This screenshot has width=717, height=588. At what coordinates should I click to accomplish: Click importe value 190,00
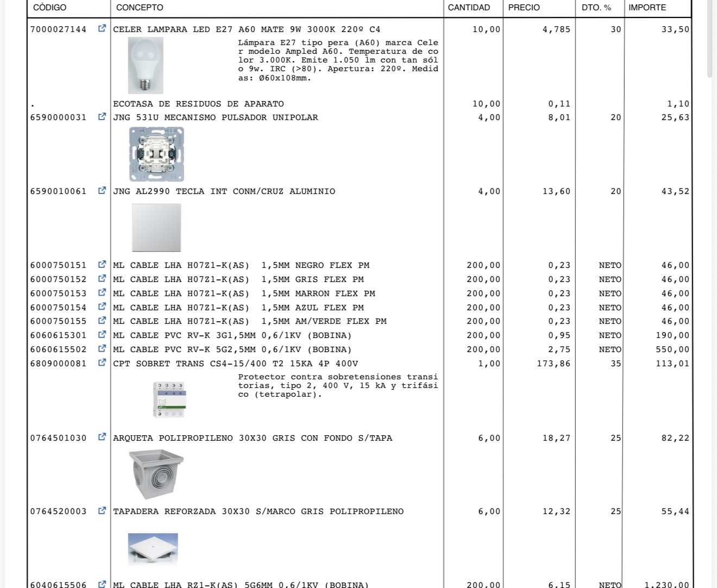(x=672, y=335)
